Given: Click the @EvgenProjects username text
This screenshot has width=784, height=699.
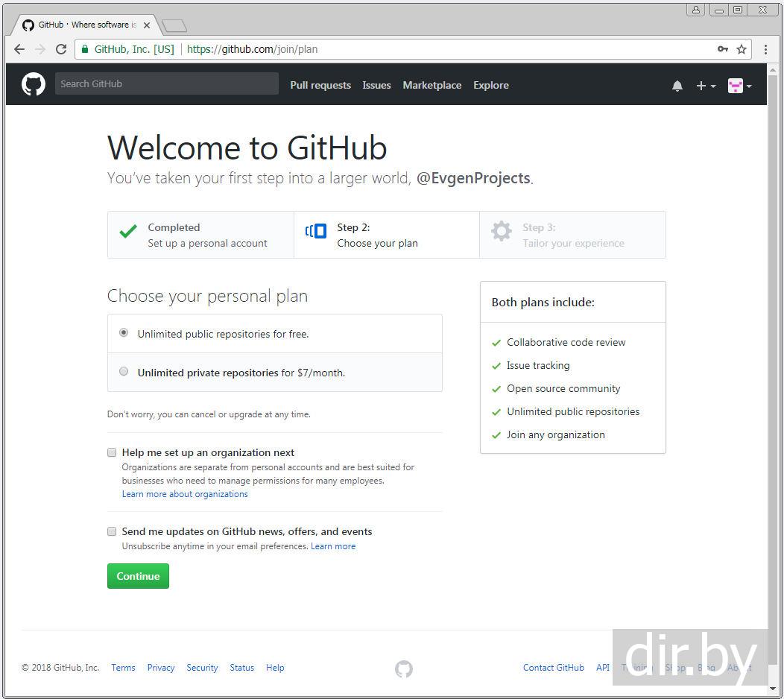Looking at the screenshot, I should point(473,178).
